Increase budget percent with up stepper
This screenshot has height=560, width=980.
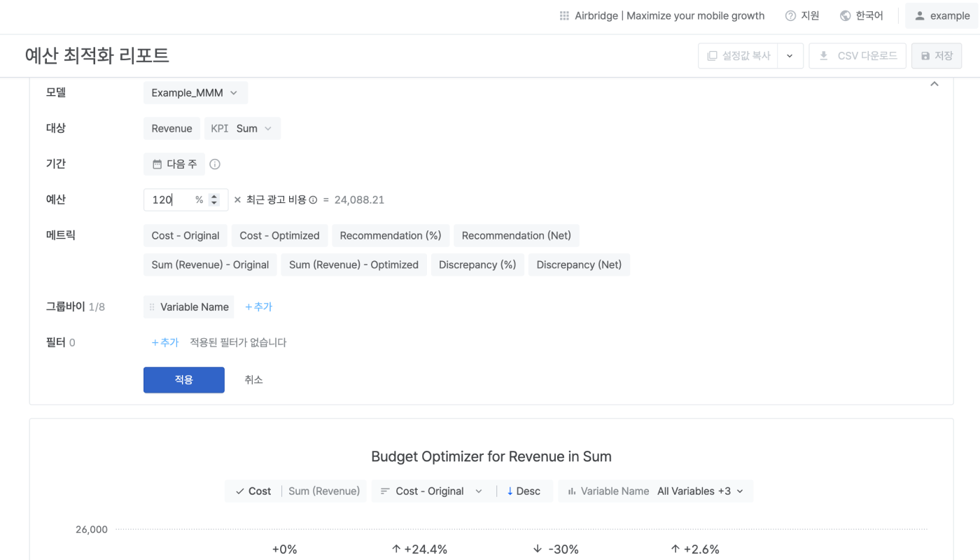pyautogui.click(x=214, y=196)
